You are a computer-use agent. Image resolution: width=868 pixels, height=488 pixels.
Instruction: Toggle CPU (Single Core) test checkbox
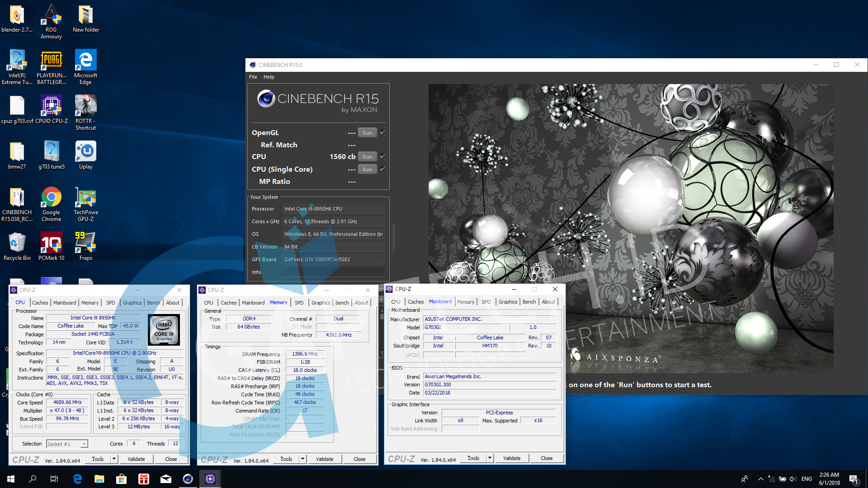point(382,169)
